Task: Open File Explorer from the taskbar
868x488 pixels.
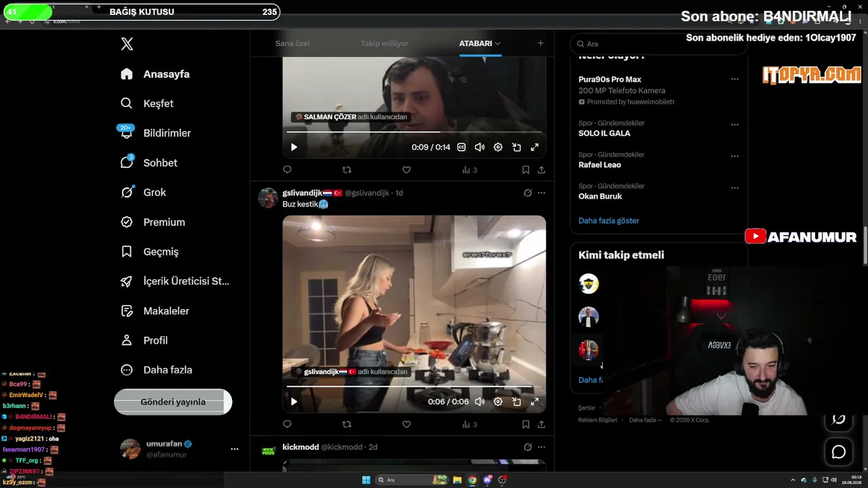Action: pos(457,480)
